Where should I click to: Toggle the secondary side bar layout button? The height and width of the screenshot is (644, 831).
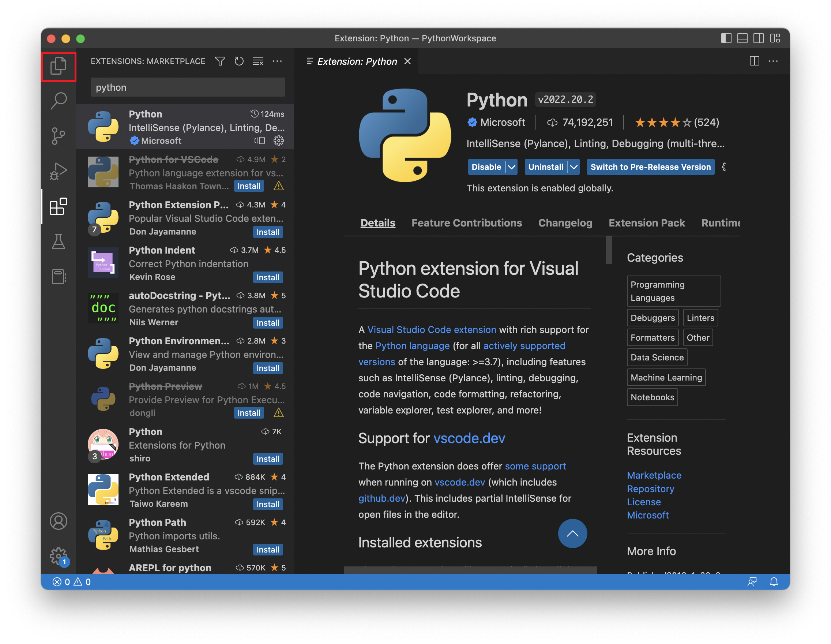click(758, 38)
